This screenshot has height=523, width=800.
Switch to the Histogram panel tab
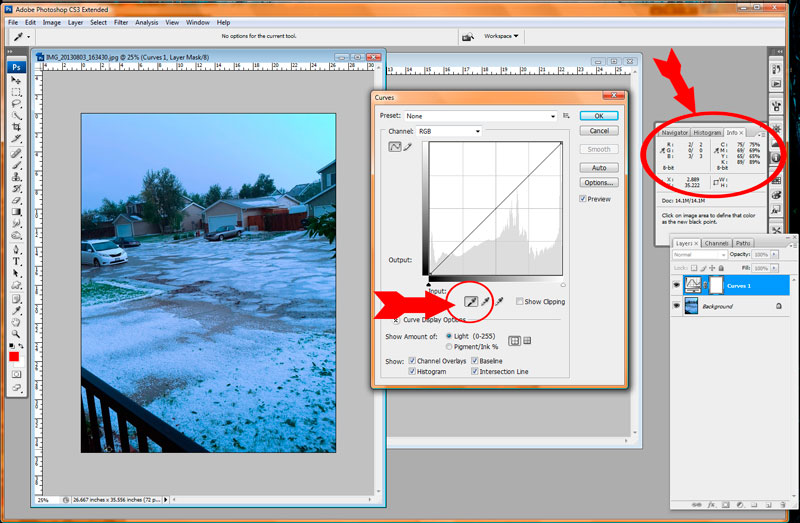[x=707, y=133]
